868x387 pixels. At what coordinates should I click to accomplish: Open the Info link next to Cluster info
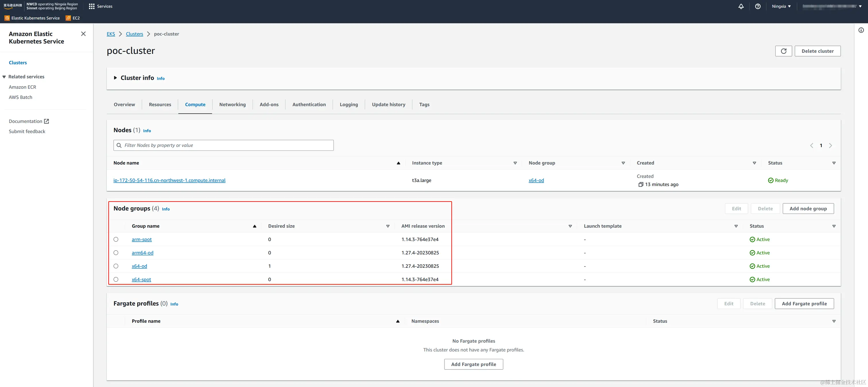[161, 79]
